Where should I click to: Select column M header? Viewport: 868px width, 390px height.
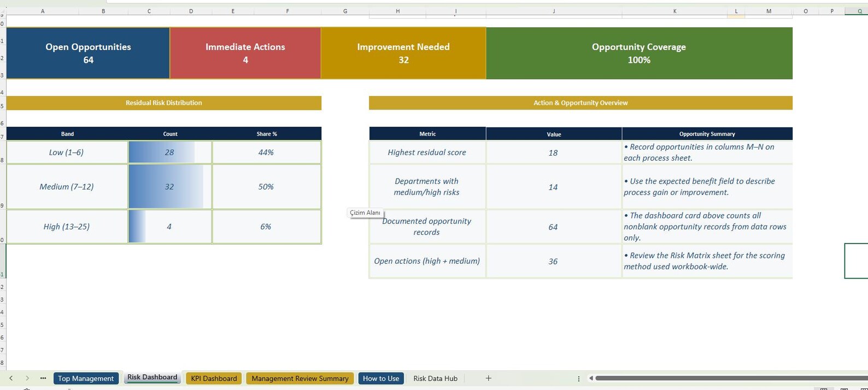tap(769, 11)
